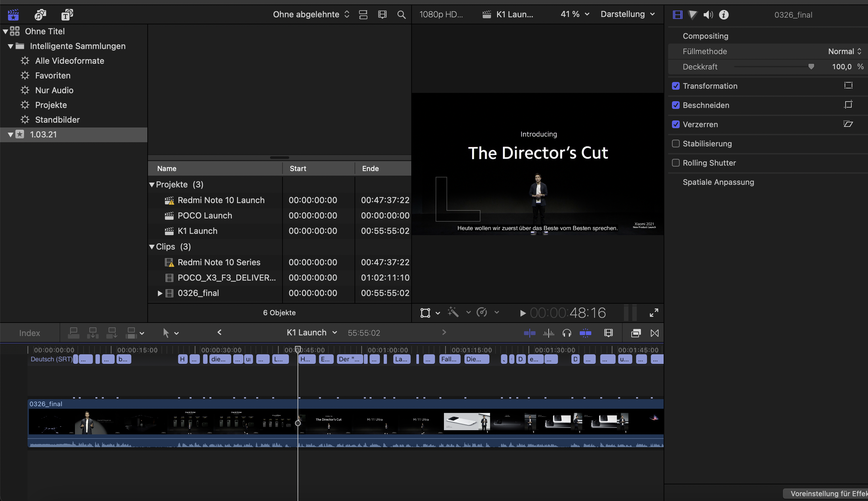Open the 41 % zoom dropdown
This screenshot has width=868, height=501.
[575, 14]
